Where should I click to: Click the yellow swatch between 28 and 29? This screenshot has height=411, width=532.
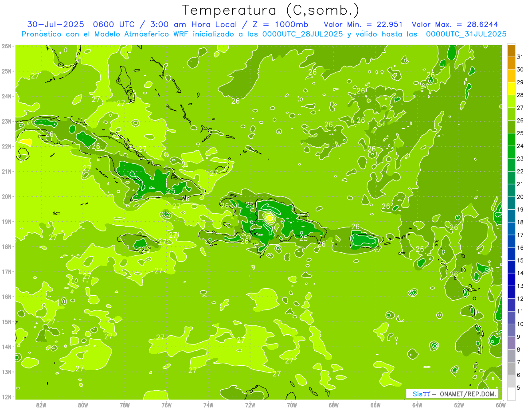pyautogui.click(x=511, y=89)
